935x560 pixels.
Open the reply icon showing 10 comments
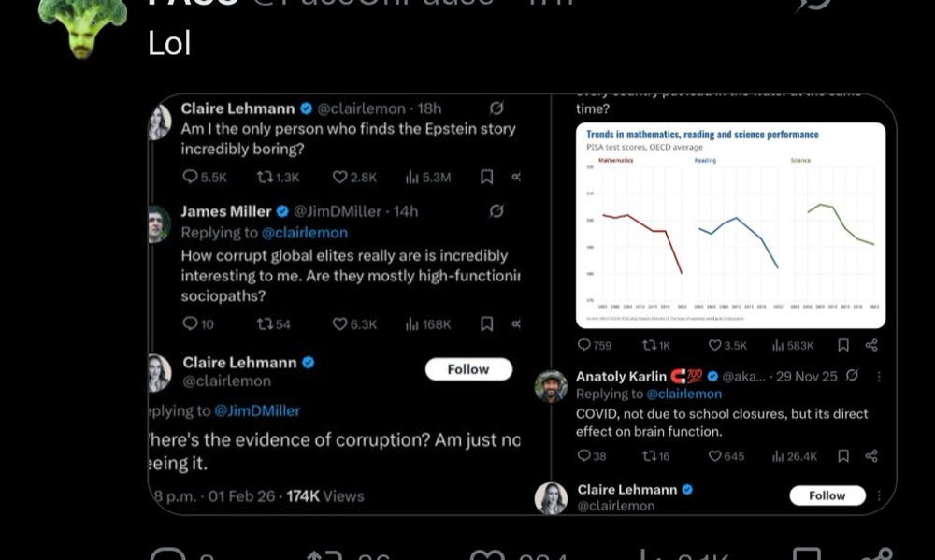(190, 323)
